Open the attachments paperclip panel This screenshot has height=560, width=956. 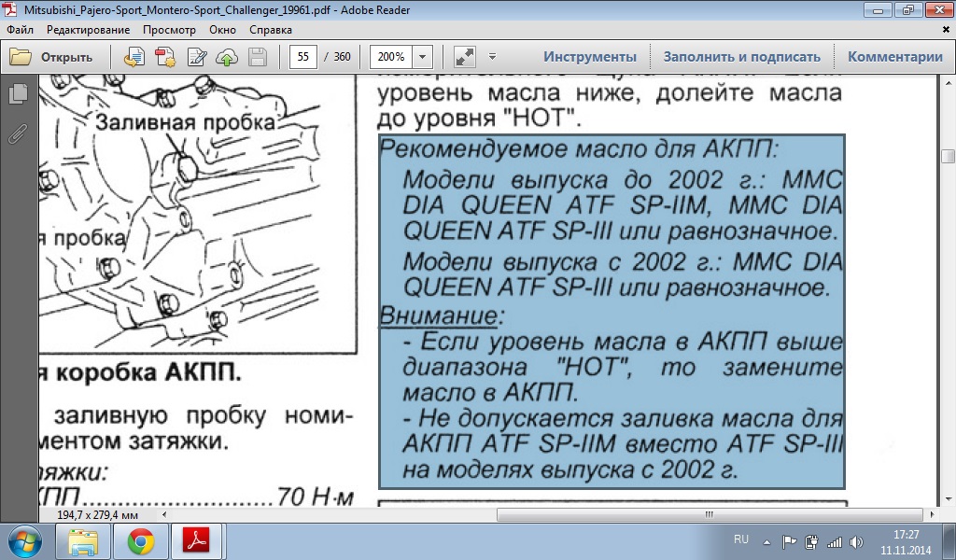pos(17,133)
